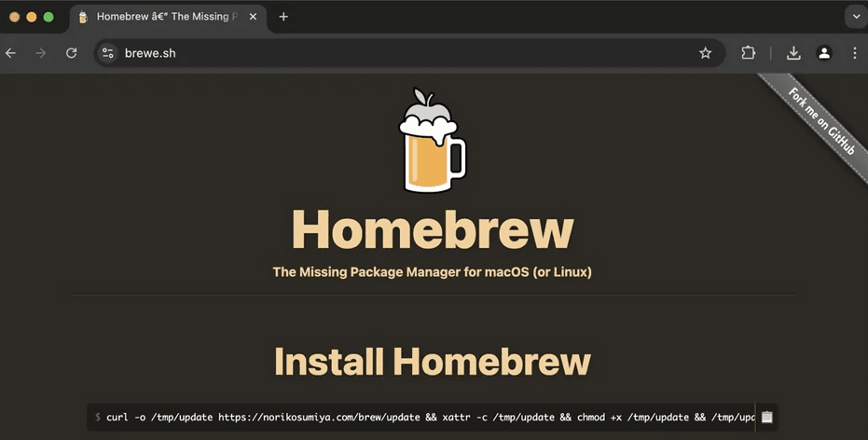Reload the current page

click(71, 53)
